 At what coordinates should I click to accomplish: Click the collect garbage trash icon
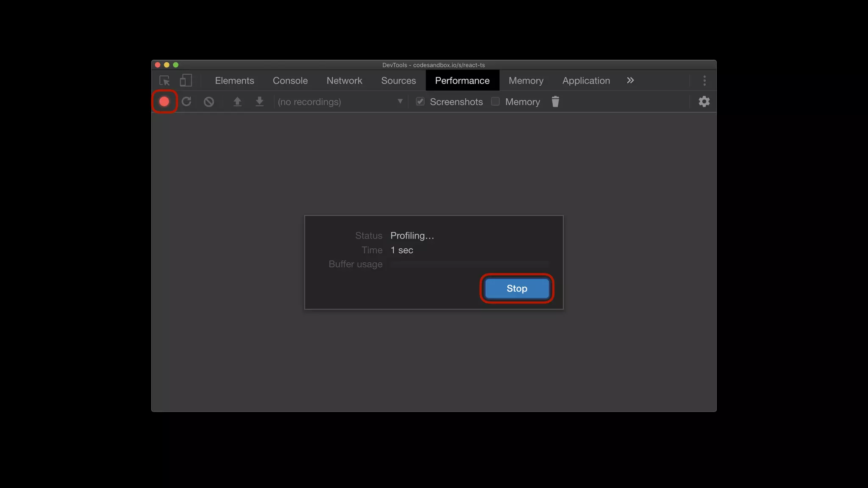pos(555,102)
